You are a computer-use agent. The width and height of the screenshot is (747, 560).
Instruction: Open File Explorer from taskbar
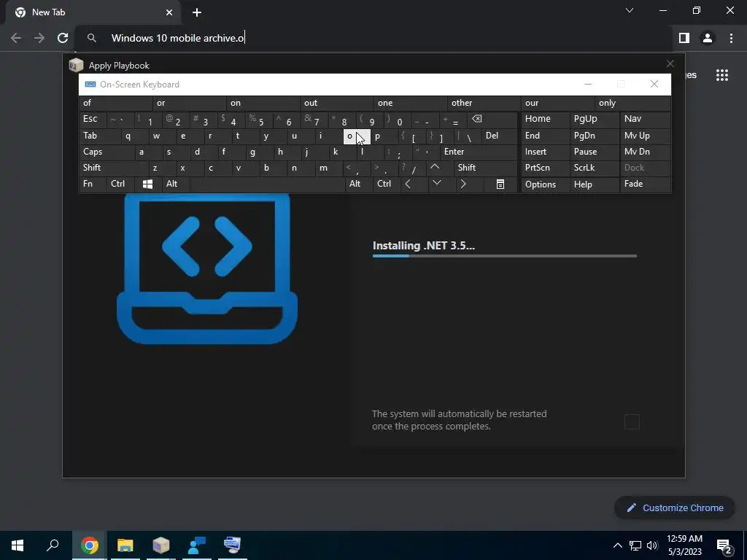click(x=125, y=545)
